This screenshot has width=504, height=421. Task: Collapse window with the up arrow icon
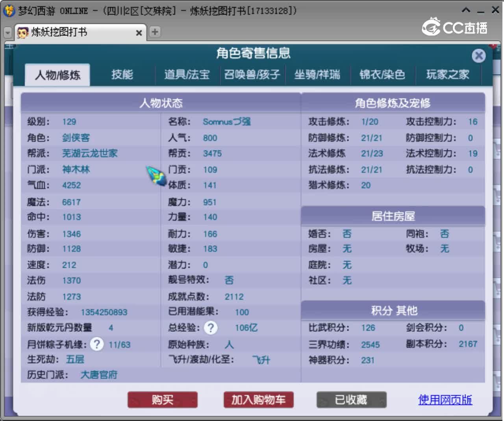466,10
